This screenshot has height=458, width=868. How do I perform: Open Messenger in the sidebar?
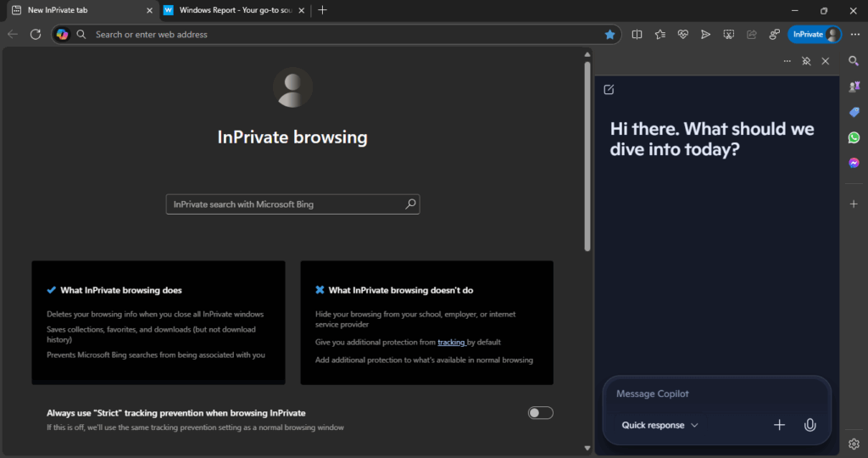[854, 163]
